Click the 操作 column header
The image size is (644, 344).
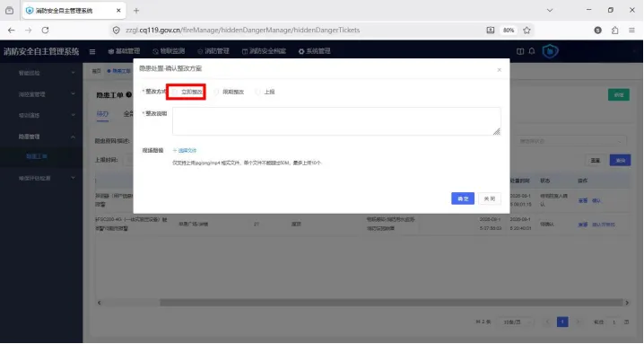click(582, 181)
